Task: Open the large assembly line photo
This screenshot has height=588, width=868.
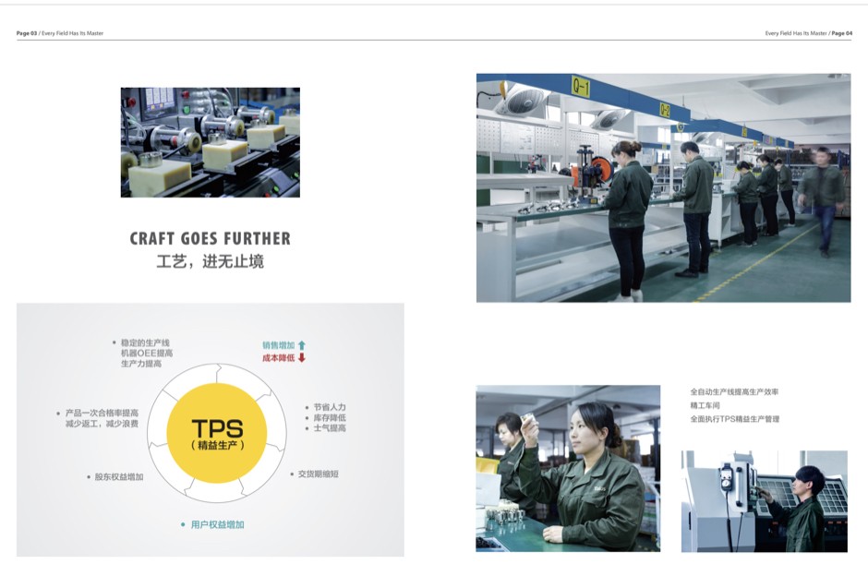Action: coord(663,187)
